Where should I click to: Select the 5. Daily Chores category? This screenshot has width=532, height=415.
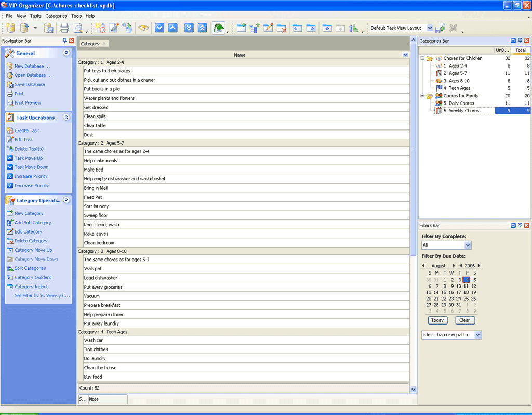pos(458,103)
